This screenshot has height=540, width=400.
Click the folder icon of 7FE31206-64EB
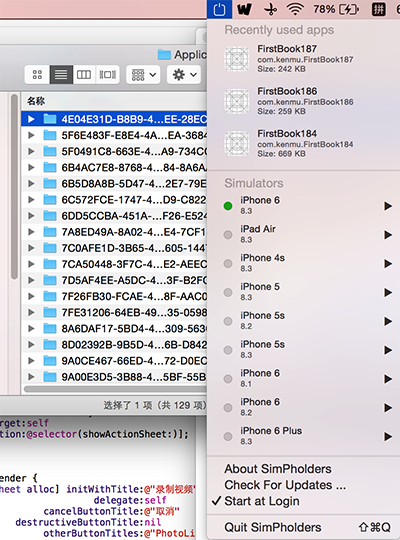50,312
